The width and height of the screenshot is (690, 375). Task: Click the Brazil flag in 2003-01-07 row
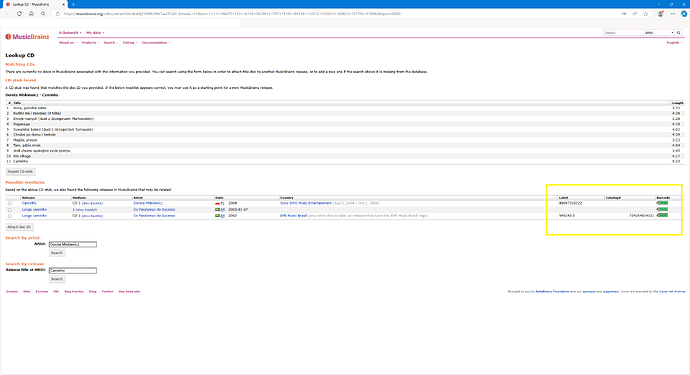click(x=217, y=210)
